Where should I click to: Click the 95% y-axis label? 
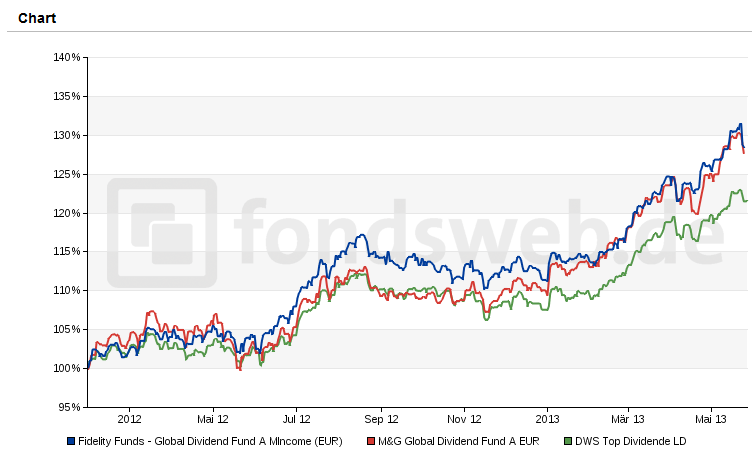(x=69, y=407)
